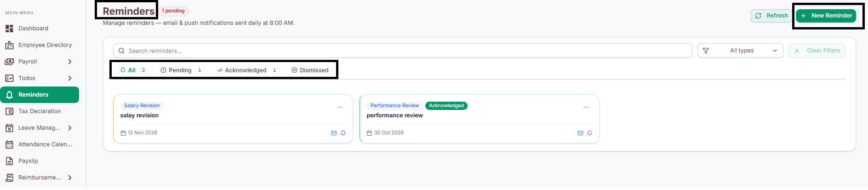Click the Payroll money icon
This screenshot has height=190, width=868.
tap(9, 62)
